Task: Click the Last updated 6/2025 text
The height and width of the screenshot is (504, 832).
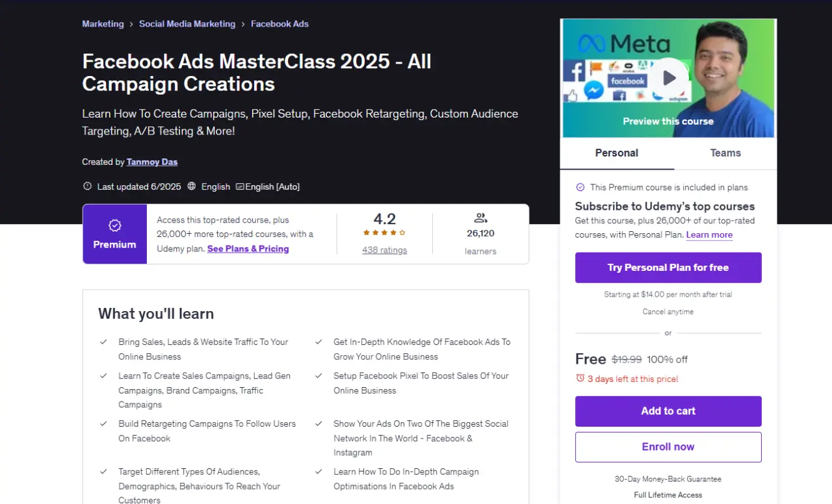Action: pos(139,186)
